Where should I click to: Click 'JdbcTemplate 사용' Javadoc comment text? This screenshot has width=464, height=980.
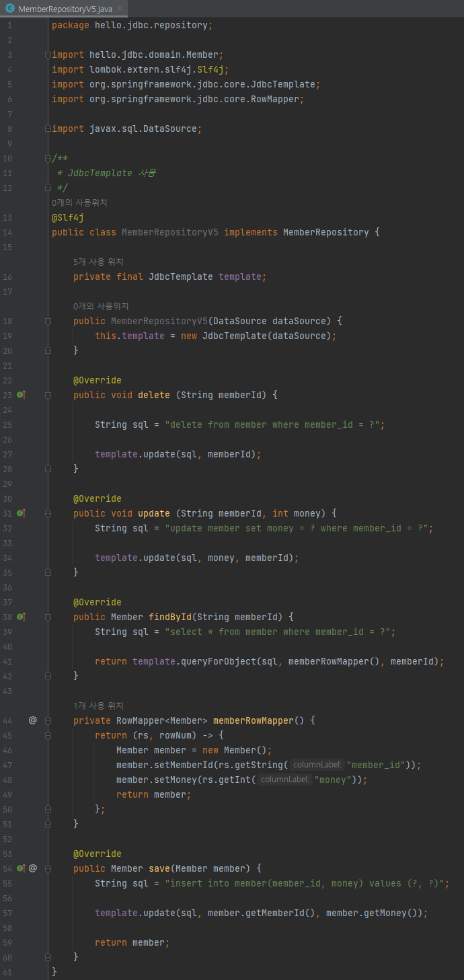click(x=111, y=173)
